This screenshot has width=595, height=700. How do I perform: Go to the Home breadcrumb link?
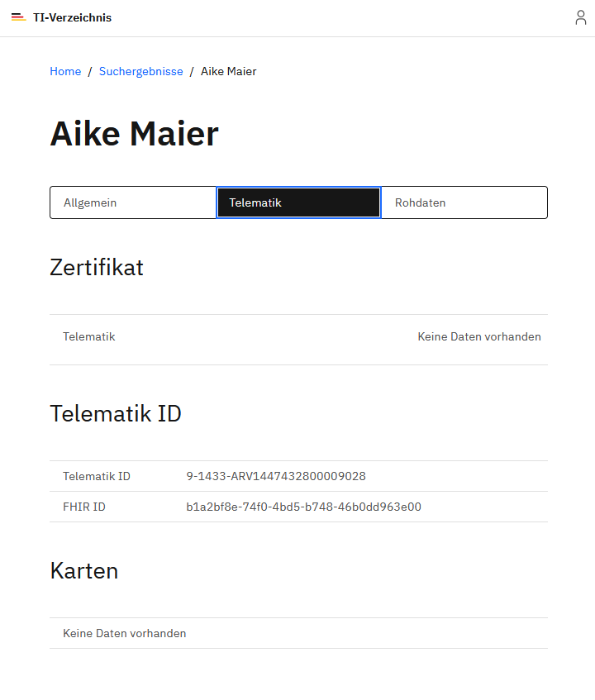65,71
